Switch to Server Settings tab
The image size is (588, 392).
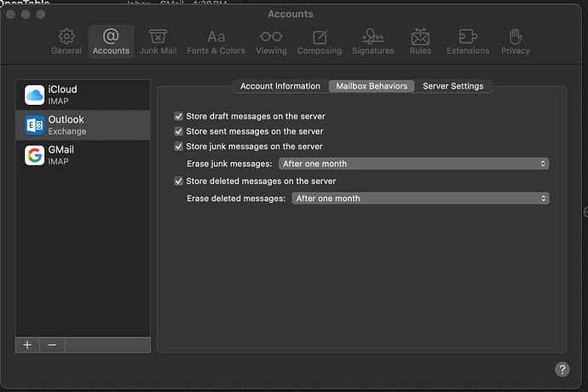click(453, 86)
